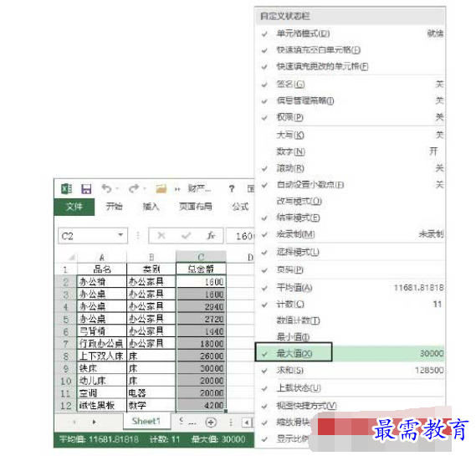Toggle 权限(P) status bar option
Screen dimensions: 476x456
pyautogui.click(x=350, y=117)
